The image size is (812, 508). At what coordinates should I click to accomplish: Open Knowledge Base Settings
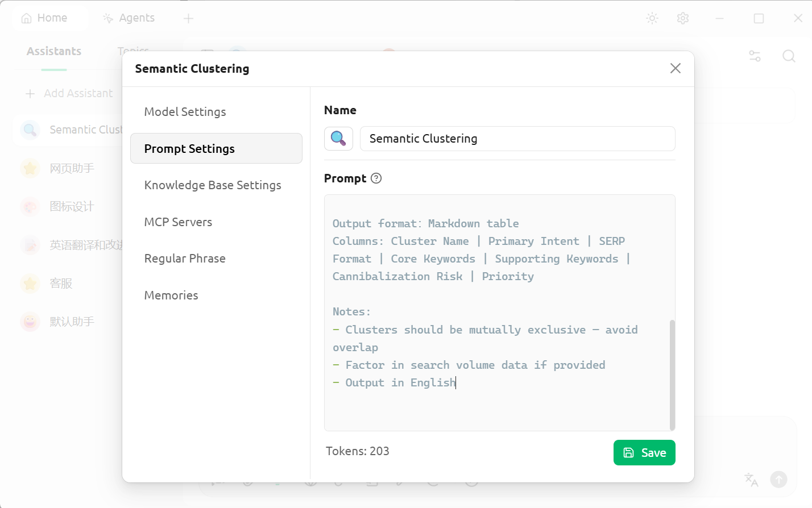[x=213, y=185]
